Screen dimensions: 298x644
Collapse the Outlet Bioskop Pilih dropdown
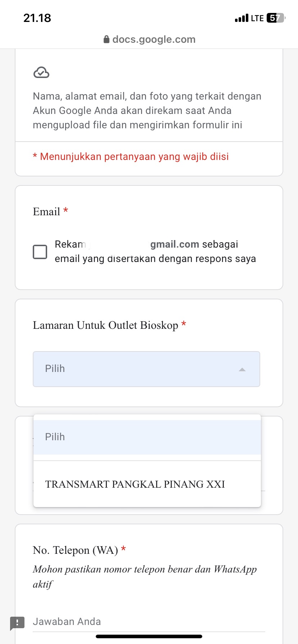146,369
